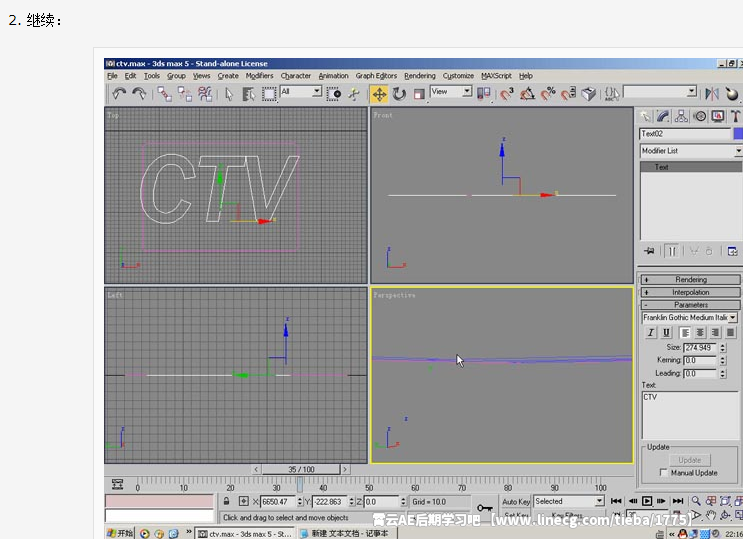Screen dimensions: 743x539
Task: Enable the Manual Update checkbox
Action: (663, 473)
